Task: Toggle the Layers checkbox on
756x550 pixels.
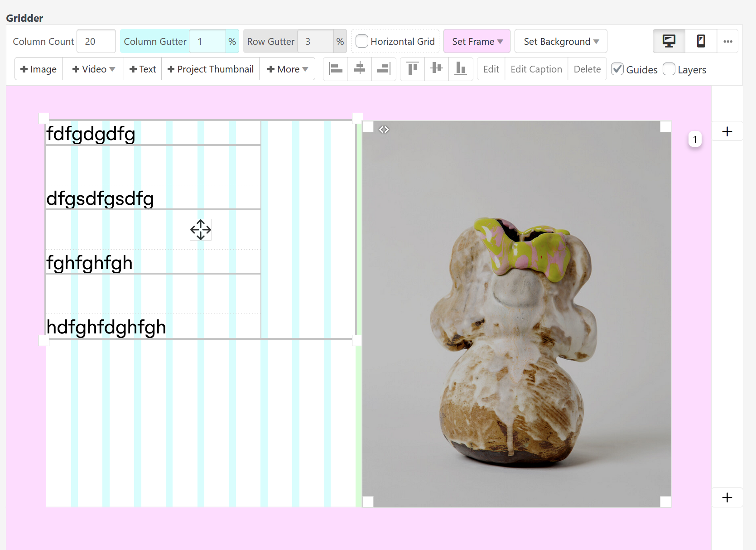Action: (x=669, y=69)
